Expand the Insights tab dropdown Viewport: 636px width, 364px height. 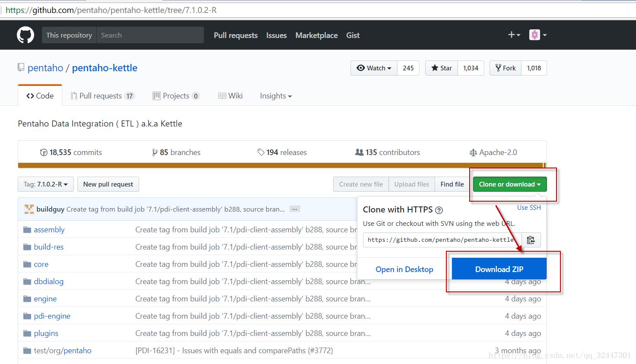coord(276,96)
